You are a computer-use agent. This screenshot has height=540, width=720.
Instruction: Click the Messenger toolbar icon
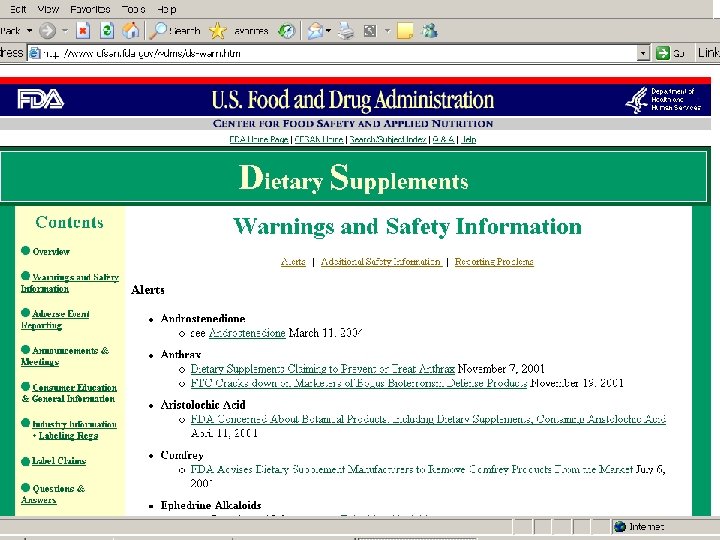click(x=430, y=31)
